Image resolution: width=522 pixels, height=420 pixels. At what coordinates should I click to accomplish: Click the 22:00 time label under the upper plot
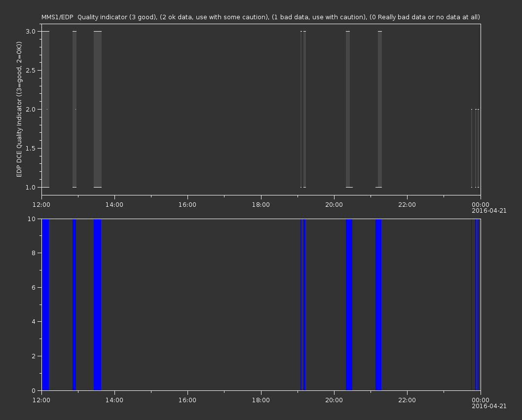point(407,204)
